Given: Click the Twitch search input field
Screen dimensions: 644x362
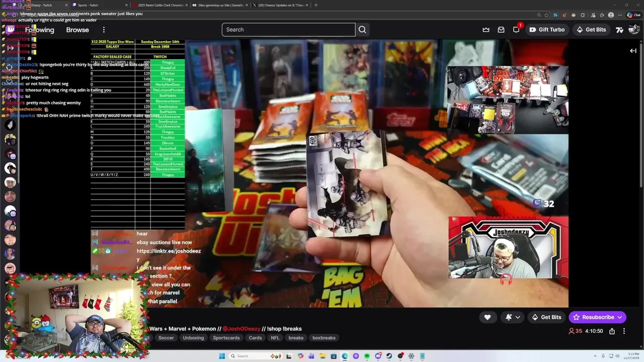Looking at the screenshot, I should pos(288,30).
